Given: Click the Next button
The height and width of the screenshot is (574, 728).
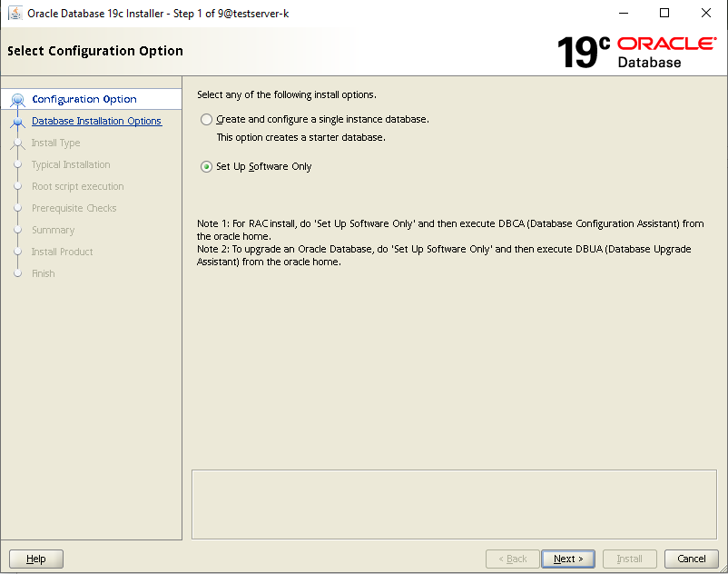Looking at the screenshot, I should pos(568,559).
